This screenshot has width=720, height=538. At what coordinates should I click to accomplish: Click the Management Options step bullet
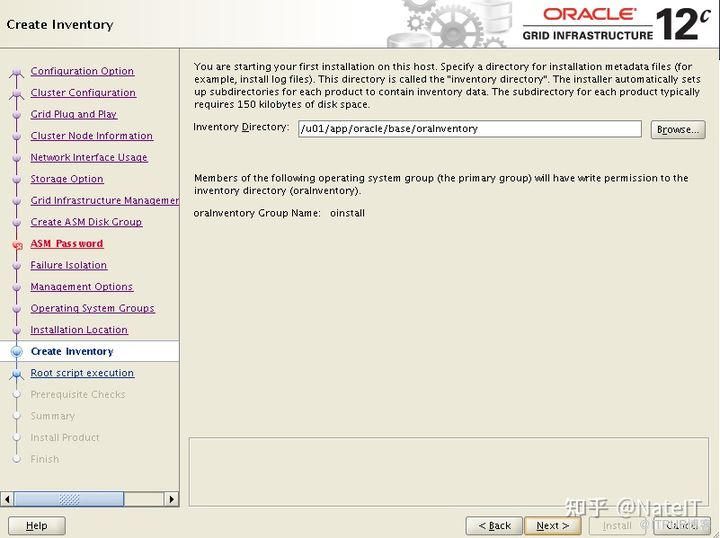tap(17, 287)
